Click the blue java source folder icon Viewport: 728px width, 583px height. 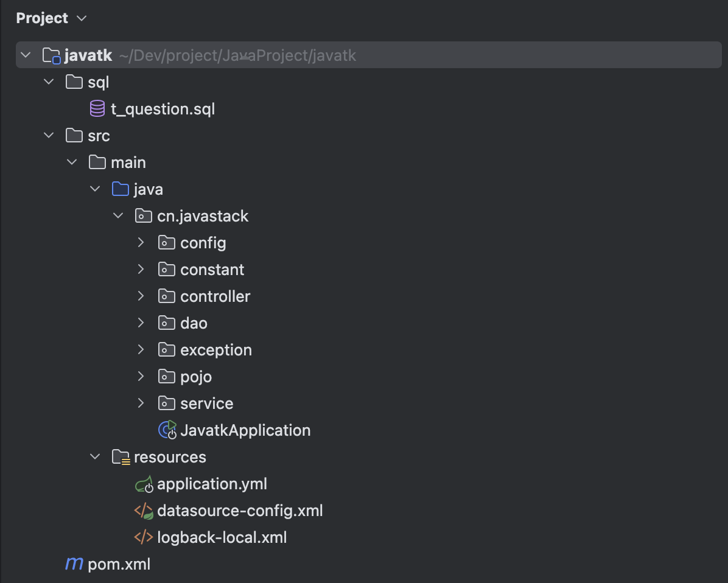[121, 189]
